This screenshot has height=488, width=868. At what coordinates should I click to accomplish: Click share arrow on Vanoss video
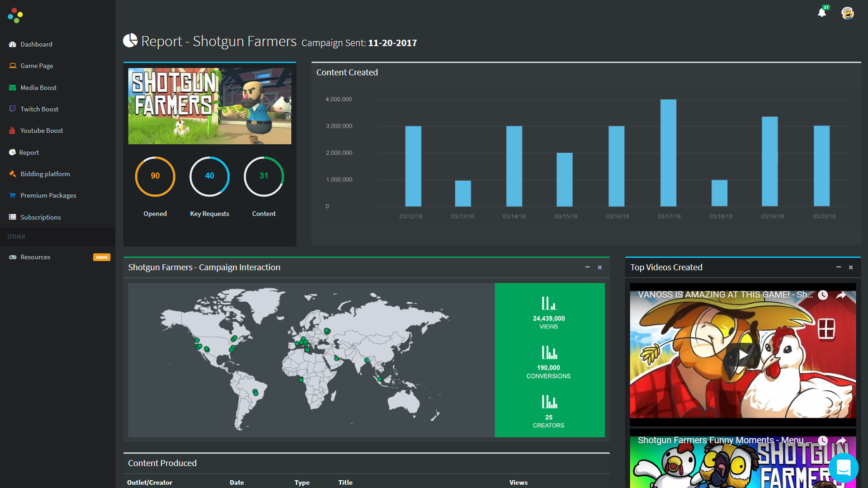[841, 295]
